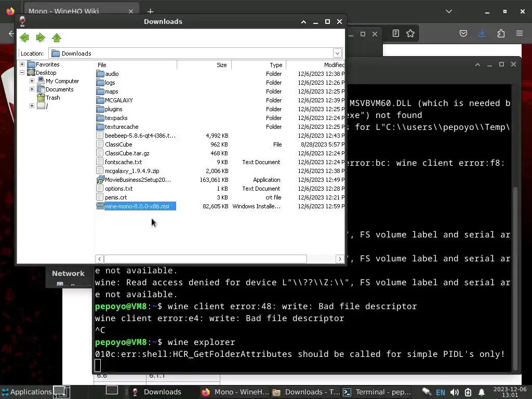Expand the root slash drive node

[x=32, y=106]
